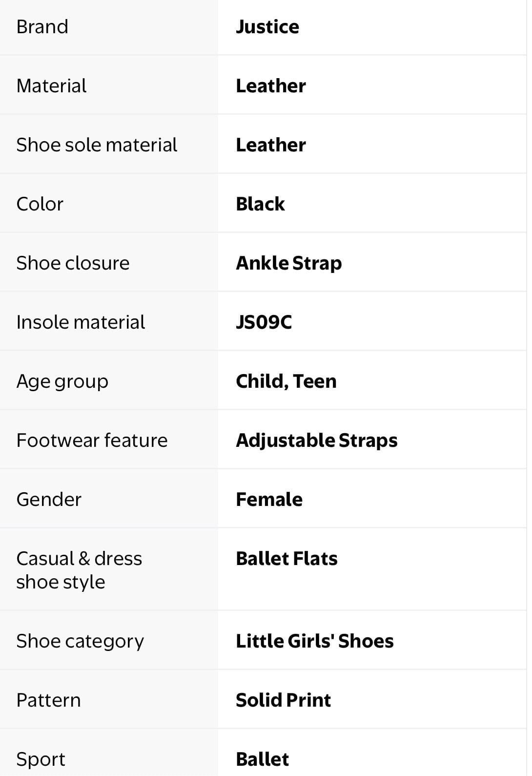Screen dimensions: 532x776
Task: Select the Material value Leather
Action: (271, 86)
